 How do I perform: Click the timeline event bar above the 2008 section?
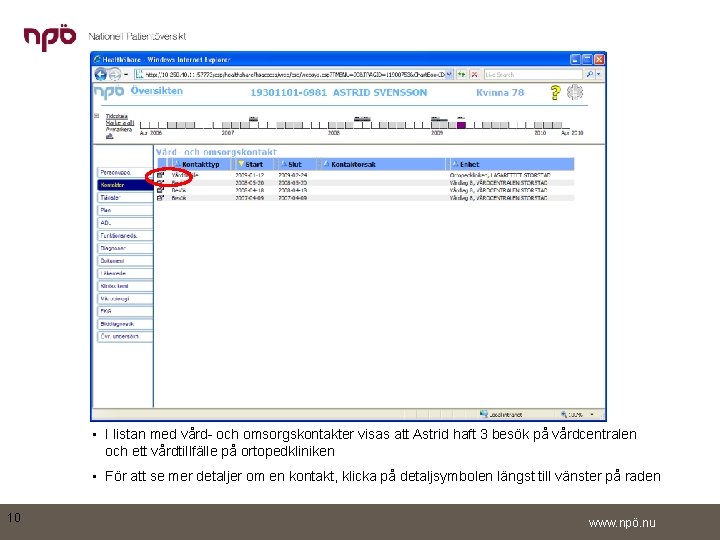pyautogui.click(x=362, y=119)
